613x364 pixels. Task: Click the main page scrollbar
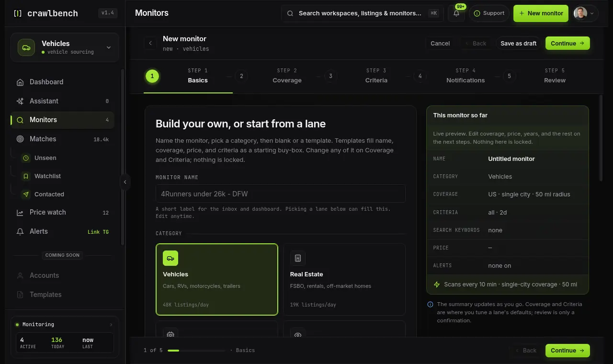(x=601, y=138)
